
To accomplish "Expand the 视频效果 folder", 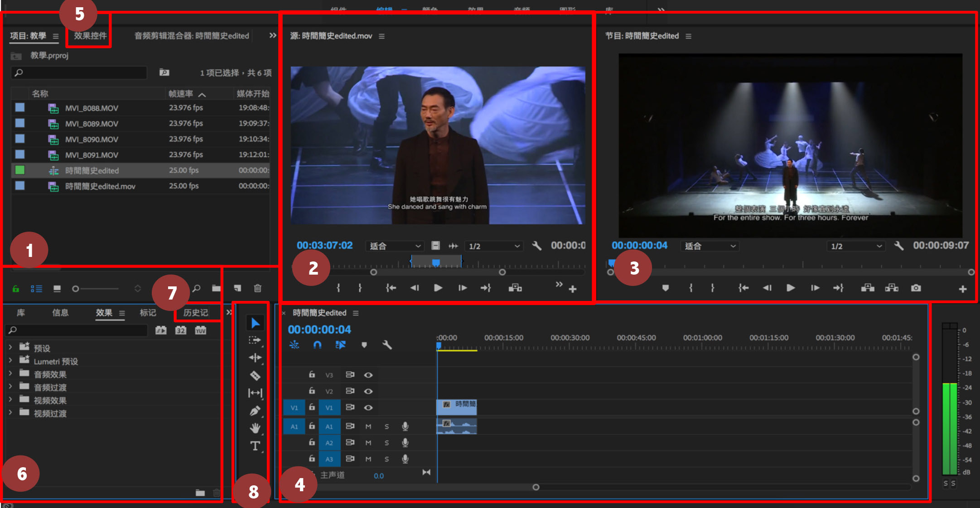I will (10, 401).
